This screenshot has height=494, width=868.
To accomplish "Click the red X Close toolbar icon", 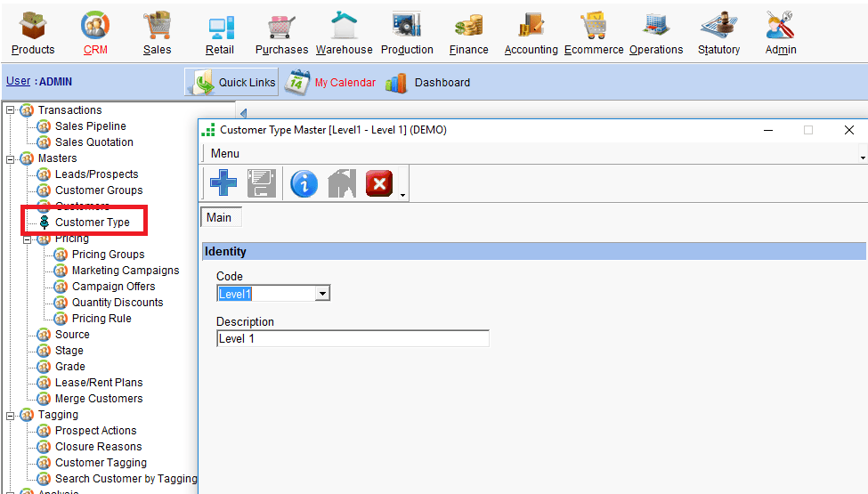I will coord(379,184).
